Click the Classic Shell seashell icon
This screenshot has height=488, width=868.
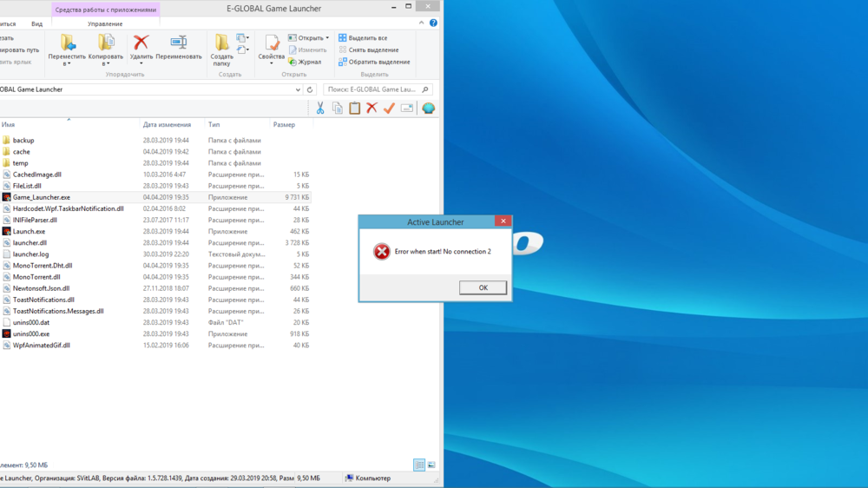click(x=428, y=109)
